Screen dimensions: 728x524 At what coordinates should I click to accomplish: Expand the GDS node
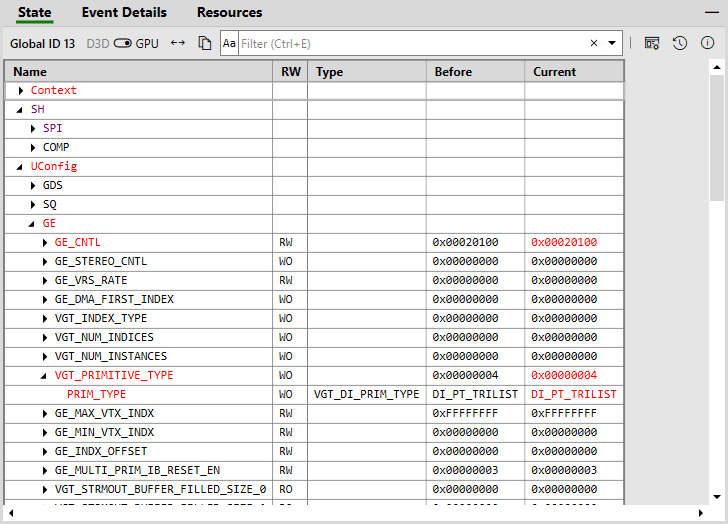[x=33, y=186]
